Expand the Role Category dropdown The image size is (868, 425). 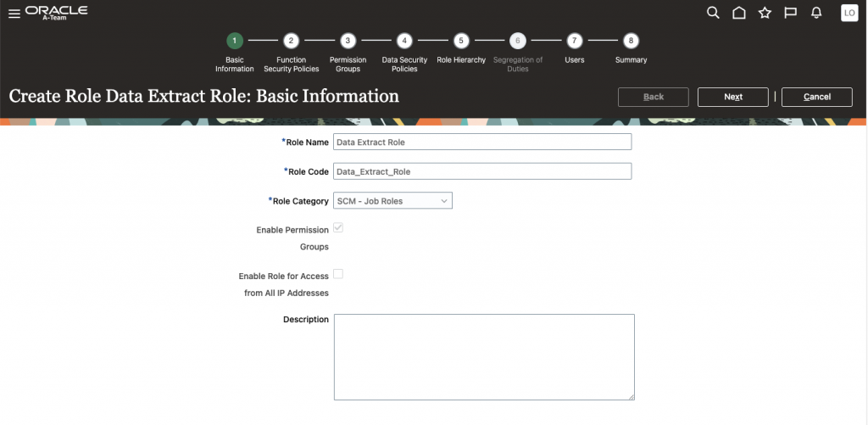392,201
